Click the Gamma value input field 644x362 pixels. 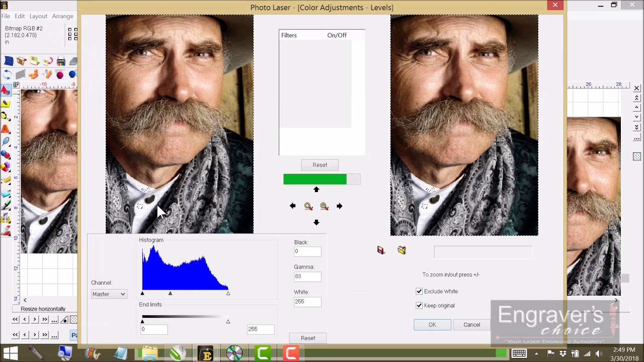(307, 277)
